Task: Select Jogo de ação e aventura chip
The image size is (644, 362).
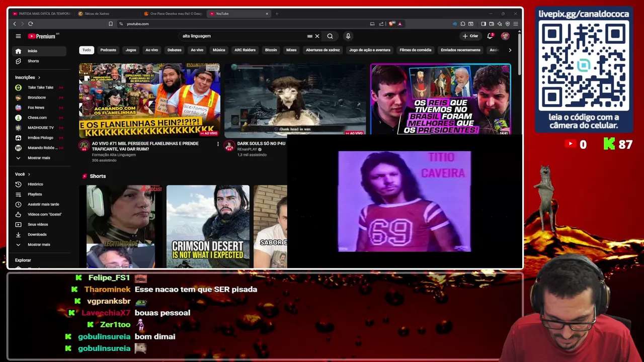Action: point(370,50)
